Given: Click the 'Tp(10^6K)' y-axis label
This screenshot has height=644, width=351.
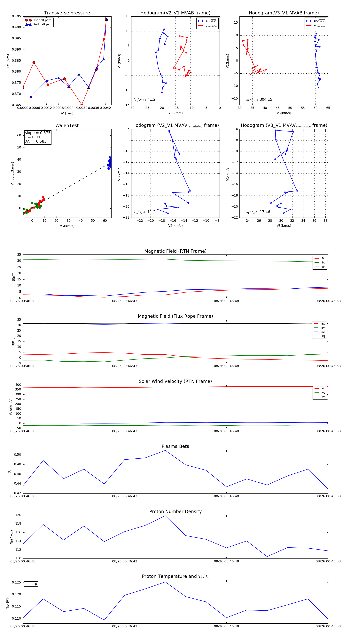Looking at the screenshot, I should [x=7, y=602].
